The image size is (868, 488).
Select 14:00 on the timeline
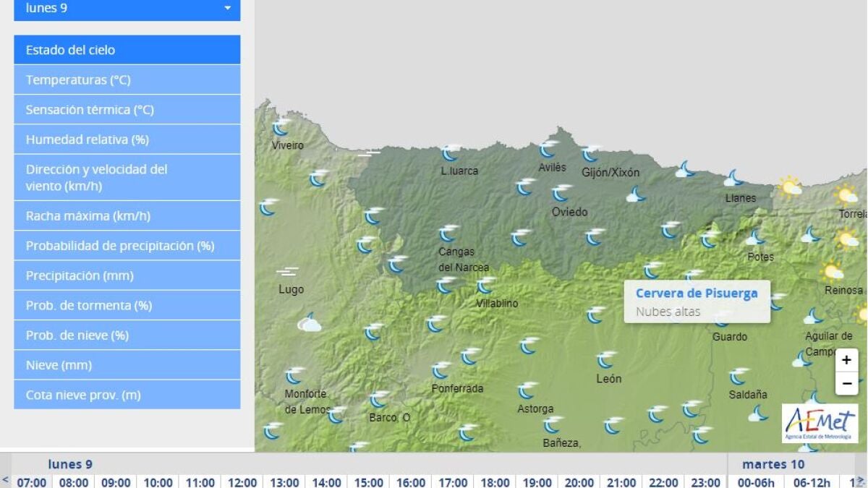tap(326, 481)
